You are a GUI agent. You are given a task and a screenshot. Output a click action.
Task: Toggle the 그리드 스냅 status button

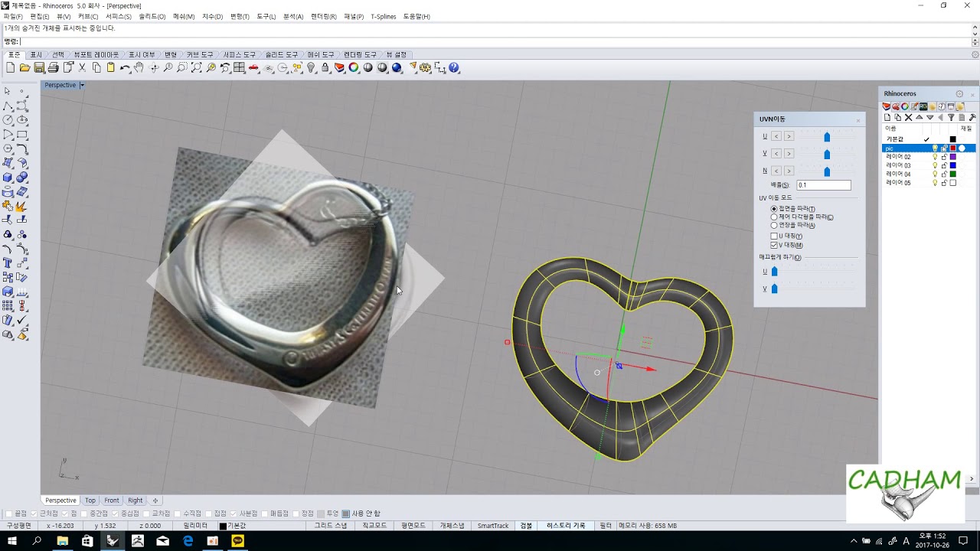click(330, 526)
